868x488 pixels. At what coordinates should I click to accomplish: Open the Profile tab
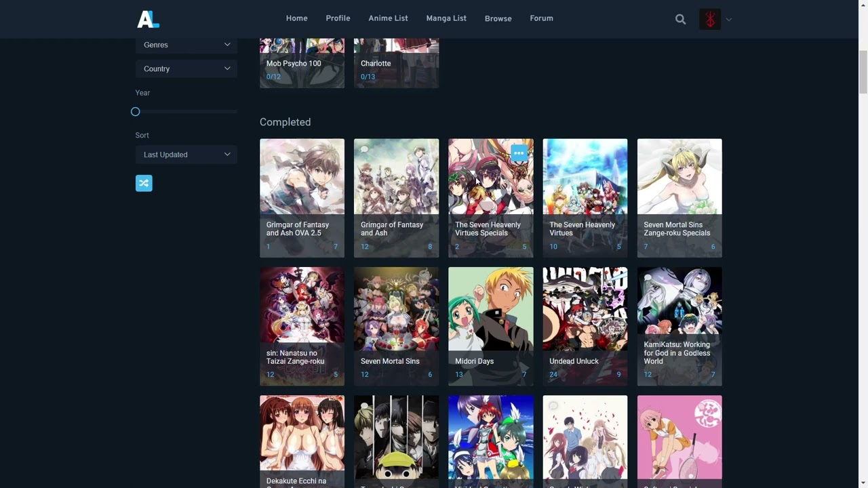click(x=338, y=18)
